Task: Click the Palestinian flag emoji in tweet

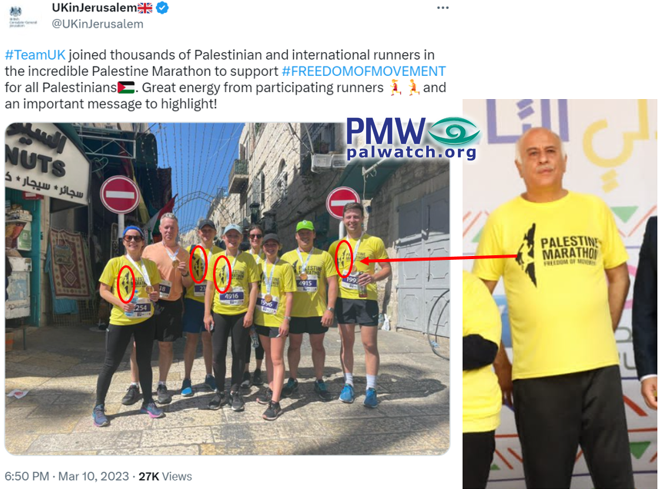Action: [126, 87]
